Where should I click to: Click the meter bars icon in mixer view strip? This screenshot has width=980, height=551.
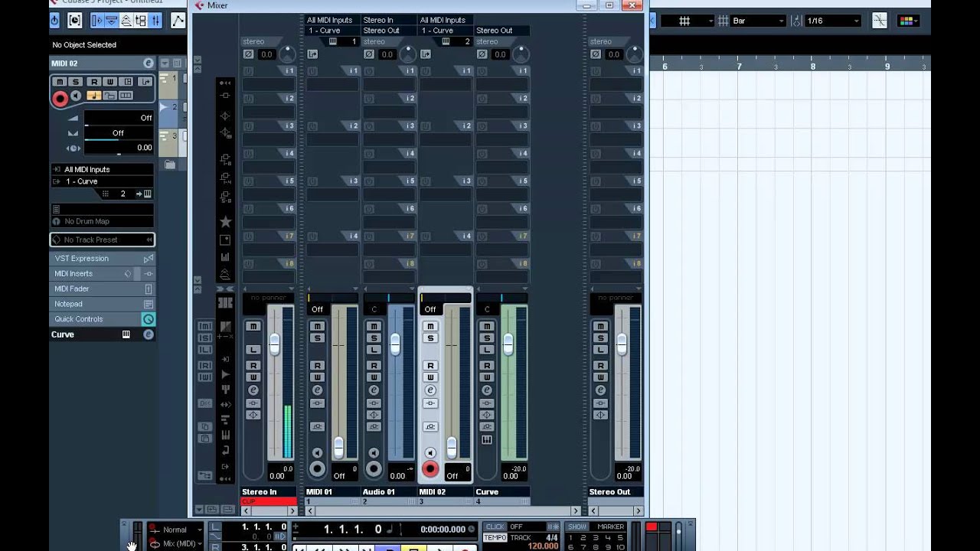point(225,257)
